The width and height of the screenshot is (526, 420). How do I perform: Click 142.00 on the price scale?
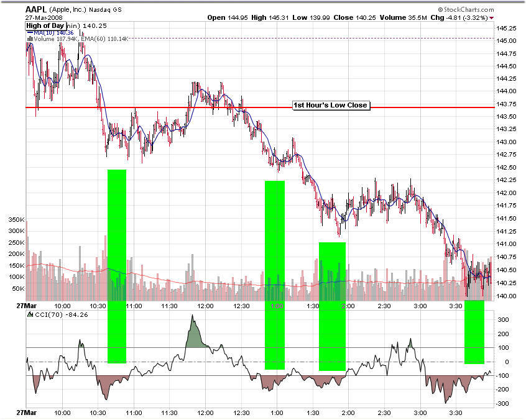506,193
